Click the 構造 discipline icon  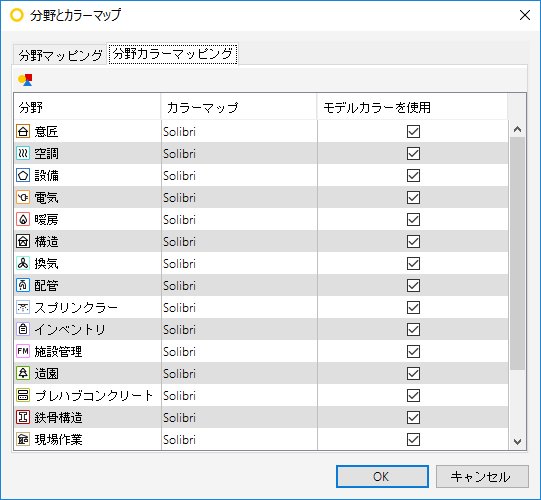pos(23,241)
